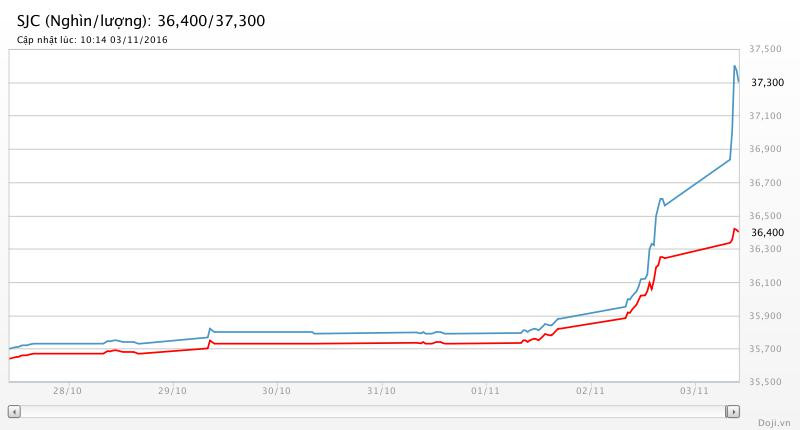Select the 01/11 date axis label
This screenshot has width=800, height=430.
pyautogui.click(x=485, y=390)
